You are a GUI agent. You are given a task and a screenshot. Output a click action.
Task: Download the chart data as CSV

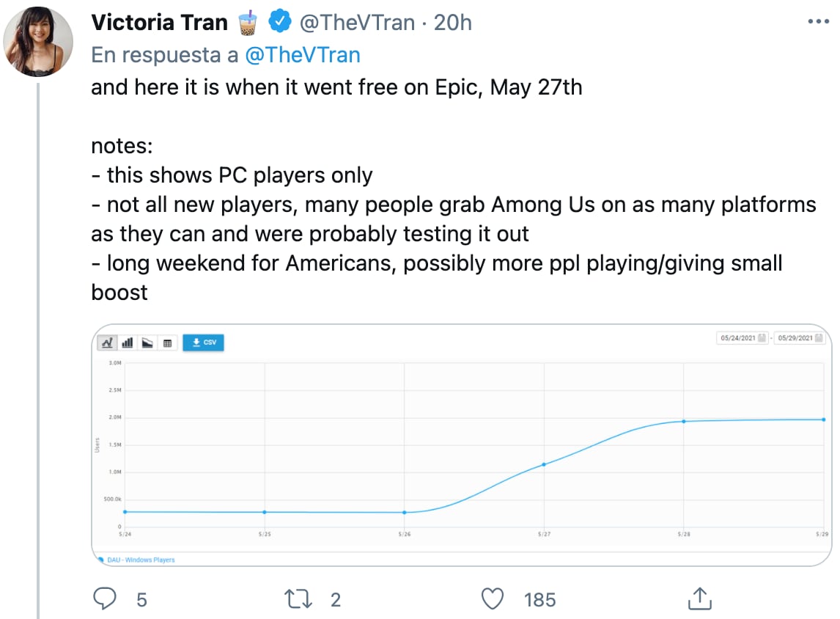pyautogui.click(x=203, y=343)
